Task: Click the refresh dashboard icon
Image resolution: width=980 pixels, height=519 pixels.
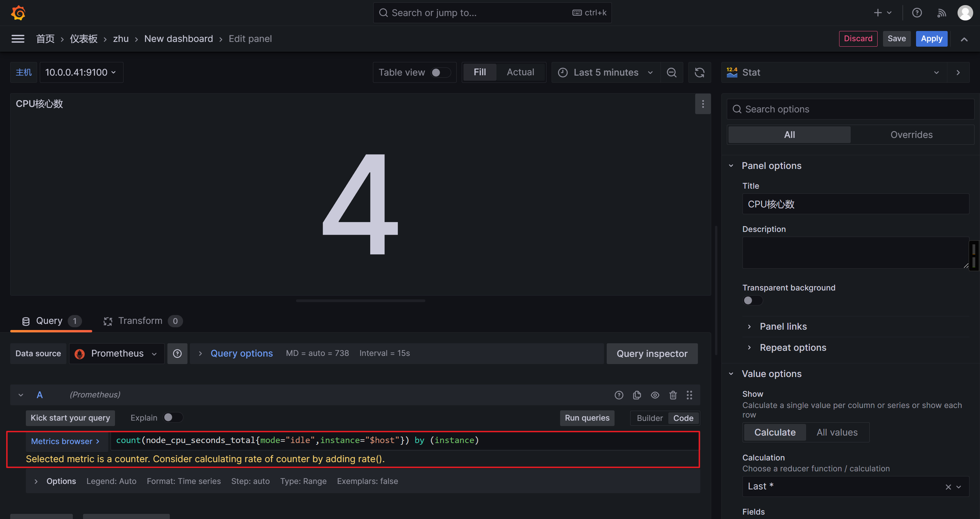Action: [699, 72]
